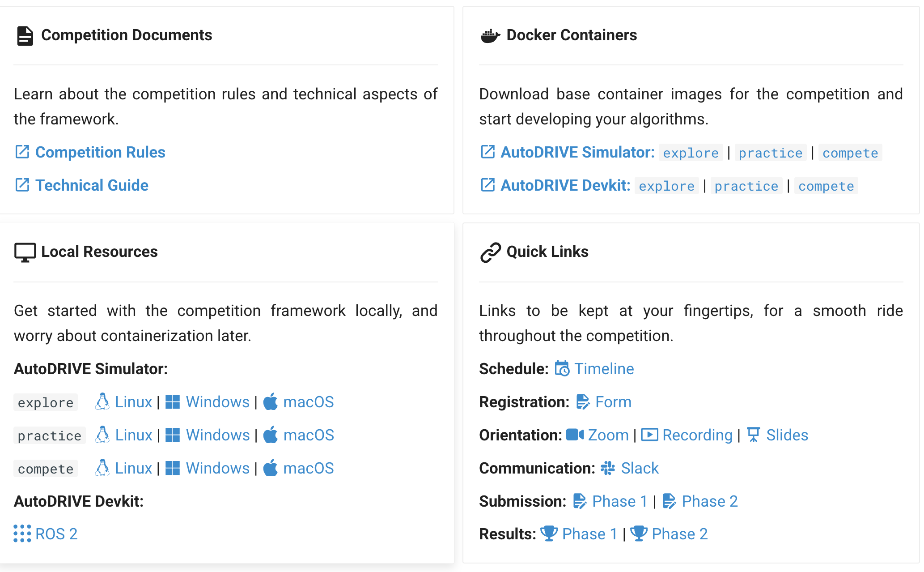The width and height of the screenshot is (924, 572).
Task: Click the Zoom video camera icon
Action: (575, 435)
